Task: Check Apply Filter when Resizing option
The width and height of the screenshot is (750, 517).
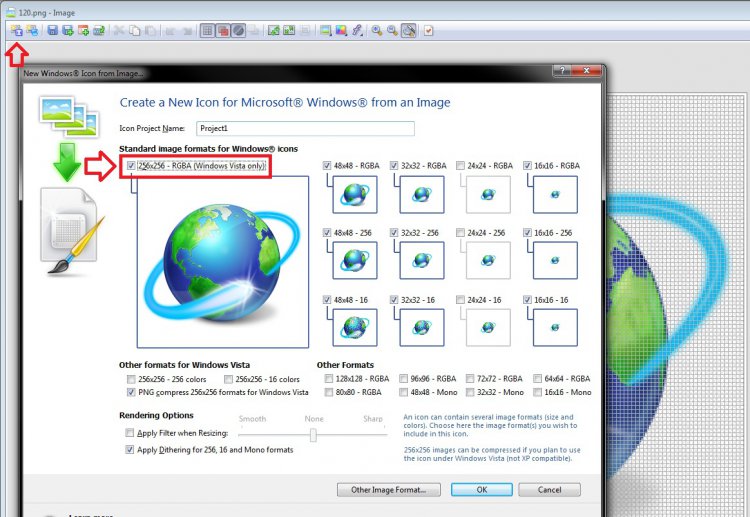Action: [x=130, y=433]
